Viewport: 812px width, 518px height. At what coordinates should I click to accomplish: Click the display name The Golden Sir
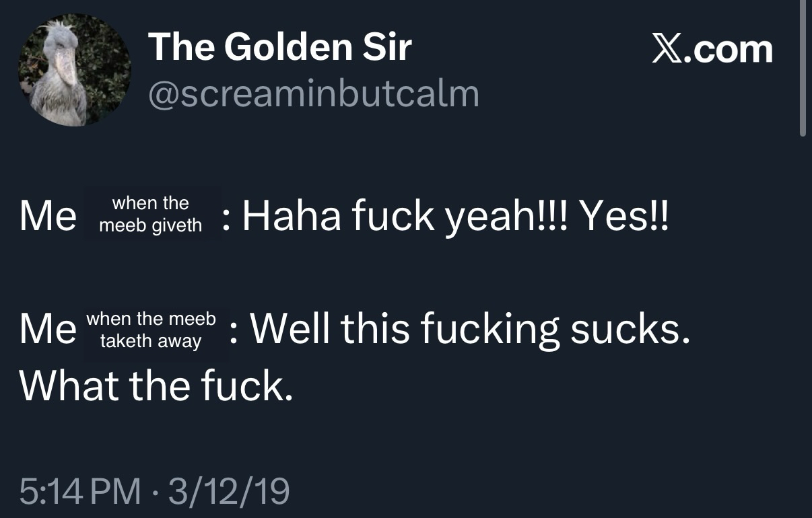click(279, 47)
